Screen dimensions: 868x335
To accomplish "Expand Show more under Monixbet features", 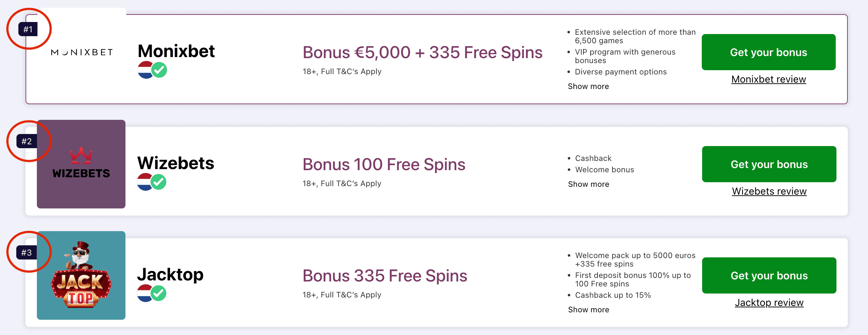I will coord(588,86).
